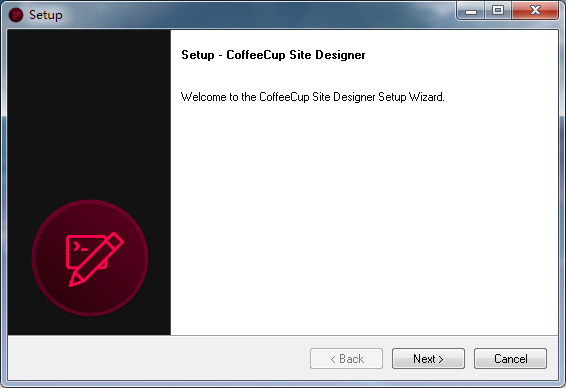Click the disabled Back button

point(346,358)
